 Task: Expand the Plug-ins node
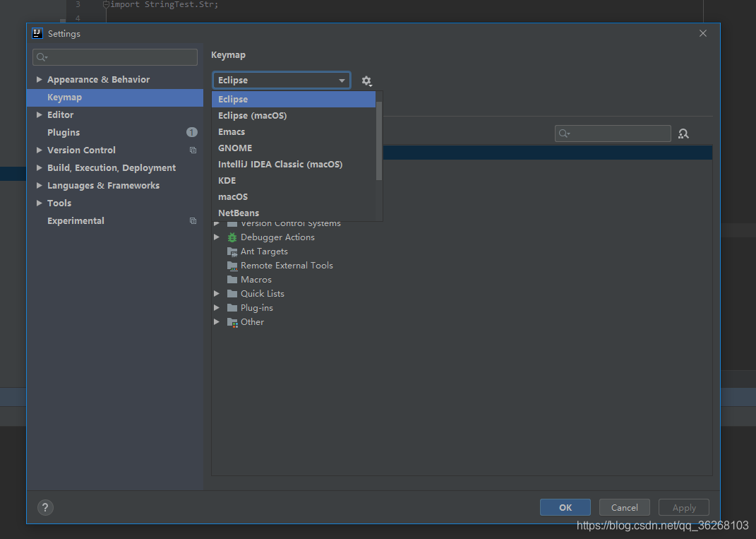(x=217, y=307)
